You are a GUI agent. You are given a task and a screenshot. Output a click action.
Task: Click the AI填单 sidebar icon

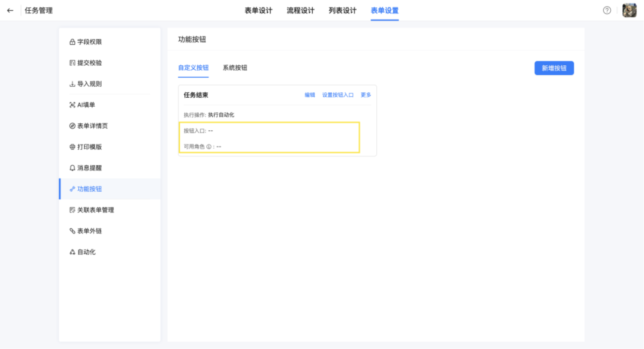click(72, 105)
